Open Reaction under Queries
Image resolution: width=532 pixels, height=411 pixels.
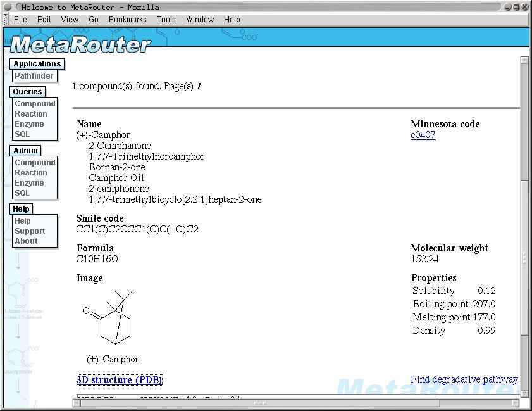[x=31, y=114]
